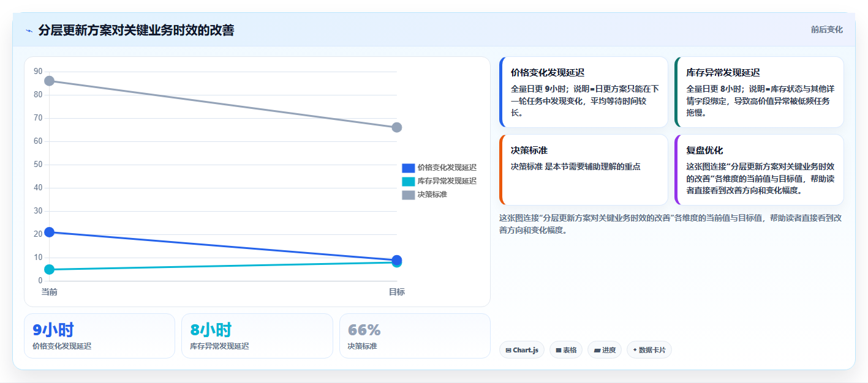Click the 决策标准 info card heading
This screenshot has height=383, width=868.
tap(529, 151)
